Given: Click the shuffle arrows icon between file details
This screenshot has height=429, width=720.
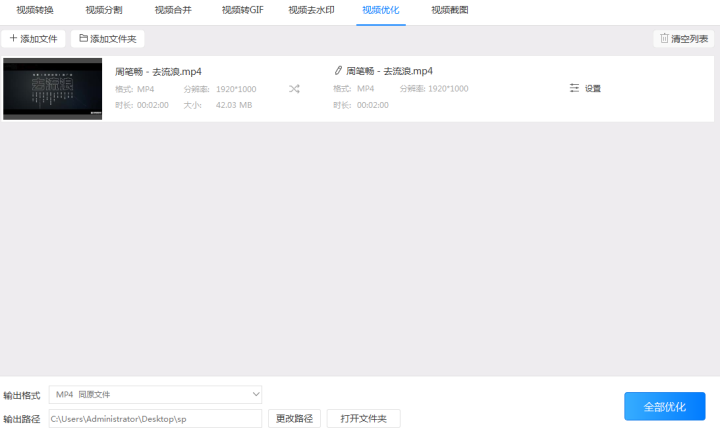Looking at the screenshot, I should [x=294, y=89].
